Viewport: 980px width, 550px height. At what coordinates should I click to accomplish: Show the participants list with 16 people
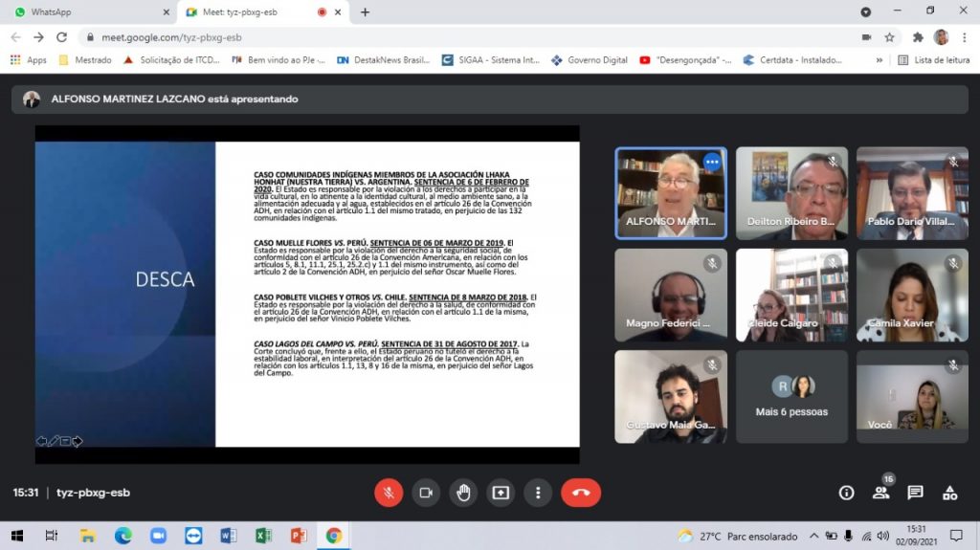point(880,493)
